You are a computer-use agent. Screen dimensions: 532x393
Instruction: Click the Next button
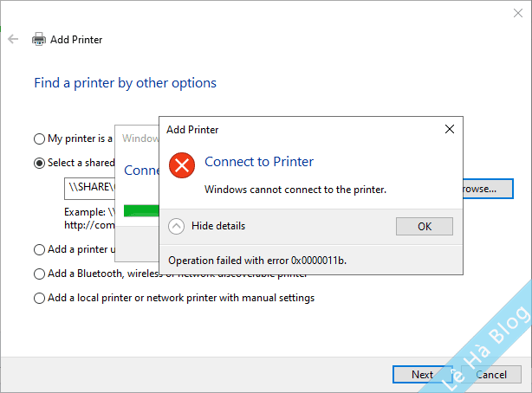422,375
